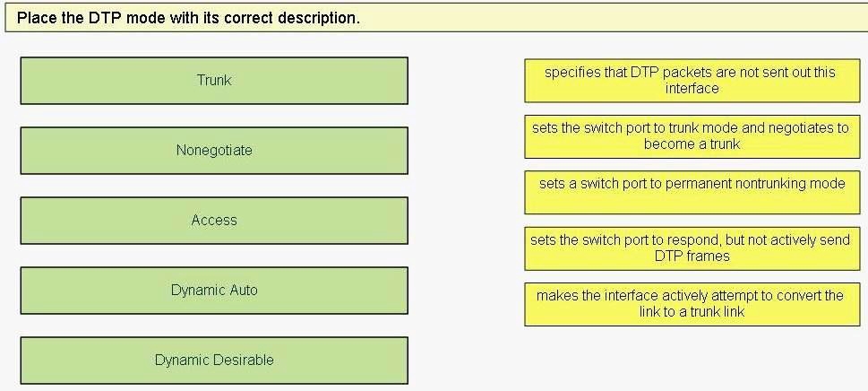The image size is (868, 391).
Task: Click the 'Dynamic Desirable' text label
Action: (x=214, y=360)
